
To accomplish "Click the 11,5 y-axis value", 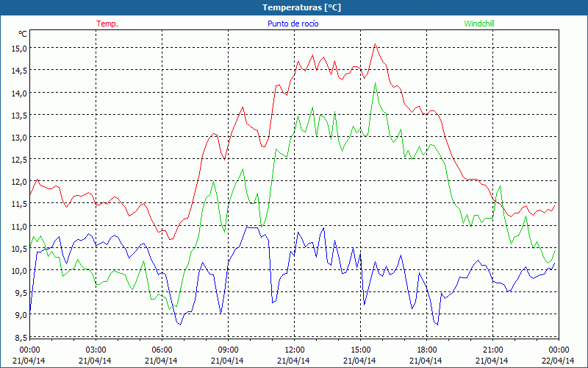I will point(19,204).
